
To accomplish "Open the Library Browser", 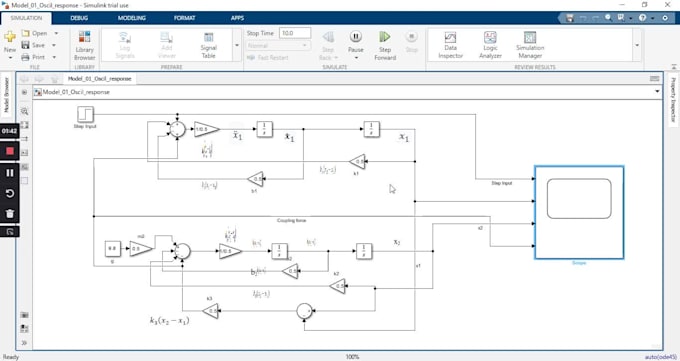I will (85, 45).
